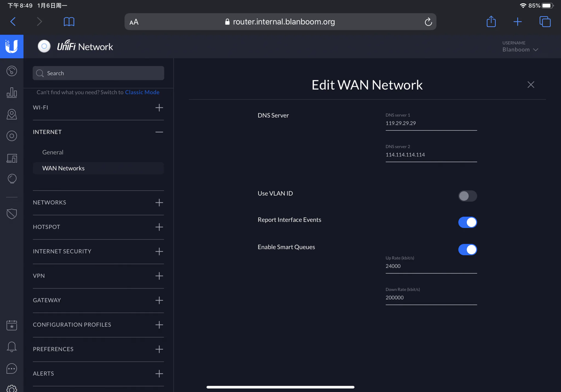Expand the WI-FI settings section
The height and width of the screenshot is (392, 561).
(159, 108)
